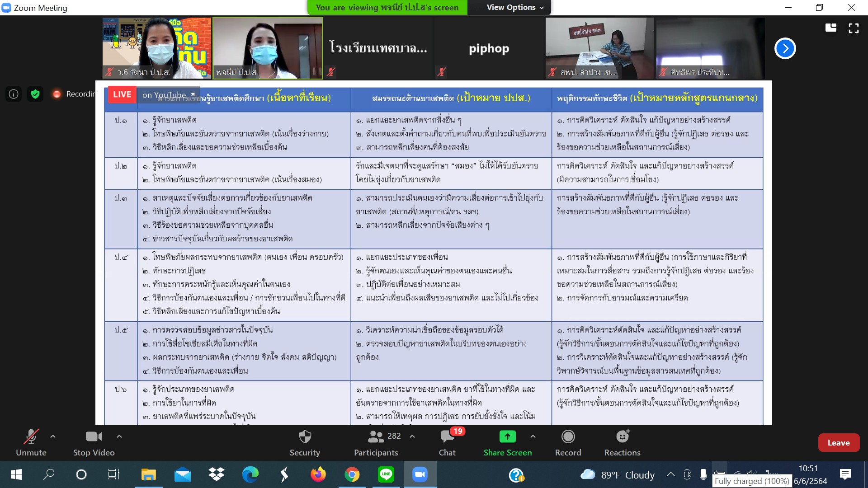
Task: Click Zoom icon in taskbar
Action: tap(420, 474)
